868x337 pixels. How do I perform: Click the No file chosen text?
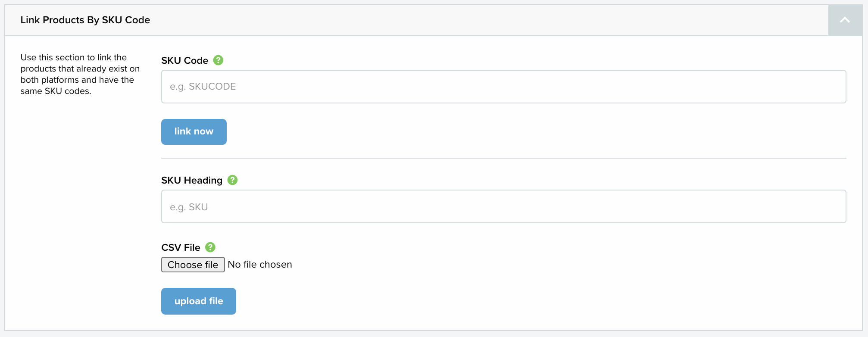tap(260, 265)
